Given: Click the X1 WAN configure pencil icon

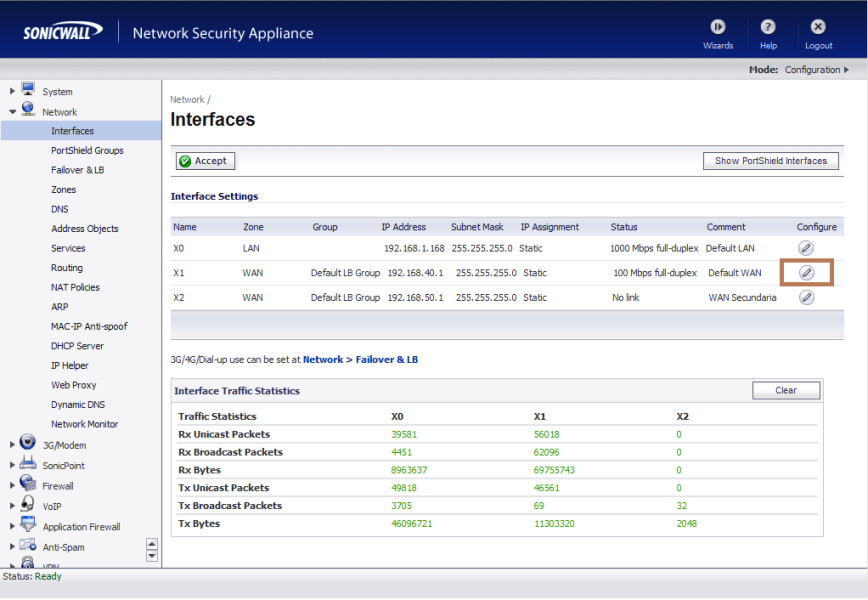Looking at the screenshot, I should (x=806, y=272).
